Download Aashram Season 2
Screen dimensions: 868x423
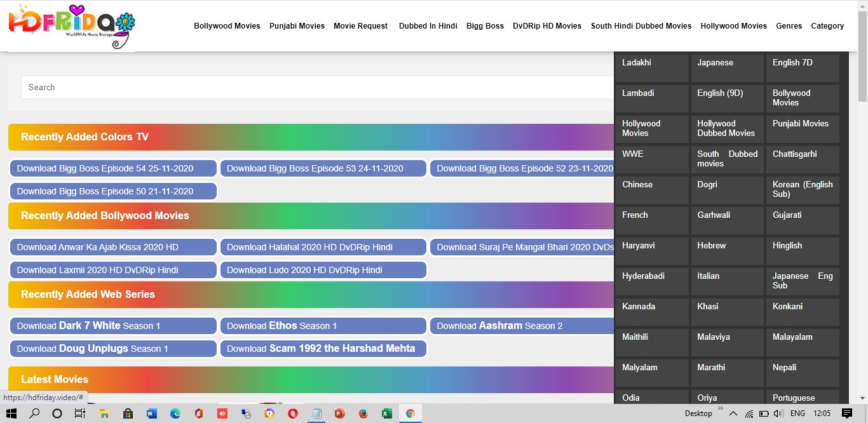coord(522,326)
